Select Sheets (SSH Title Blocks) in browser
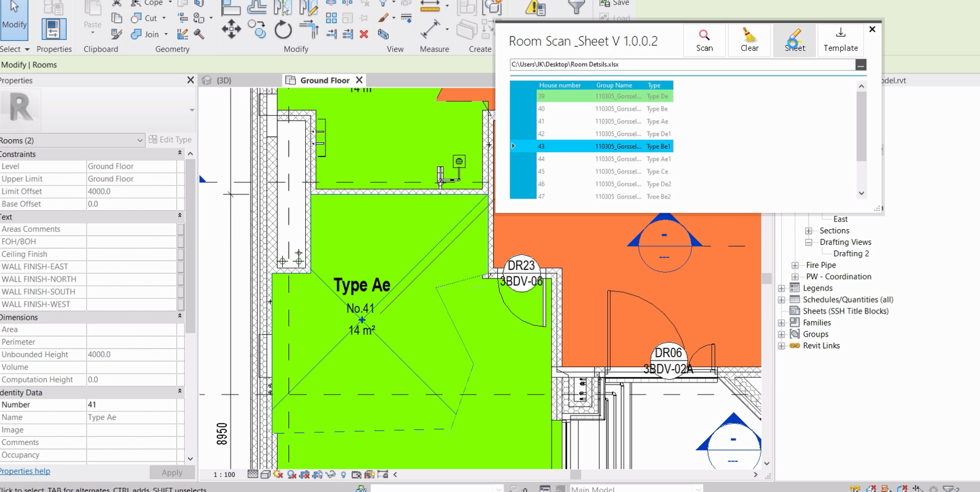 pyautogui.click(x=846, y=311)
